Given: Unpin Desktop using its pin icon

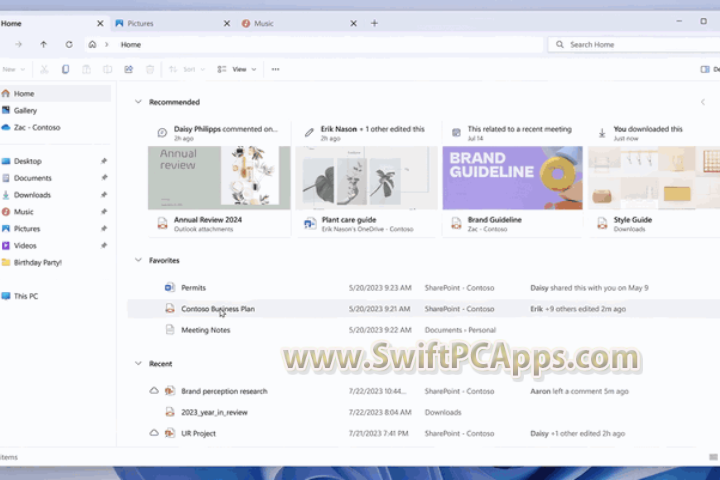Looking at the screenshot, I should coord(104,161).
